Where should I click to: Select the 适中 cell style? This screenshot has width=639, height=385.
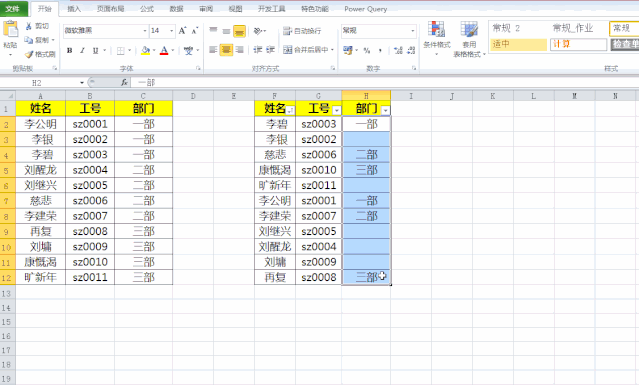point(518,44)
